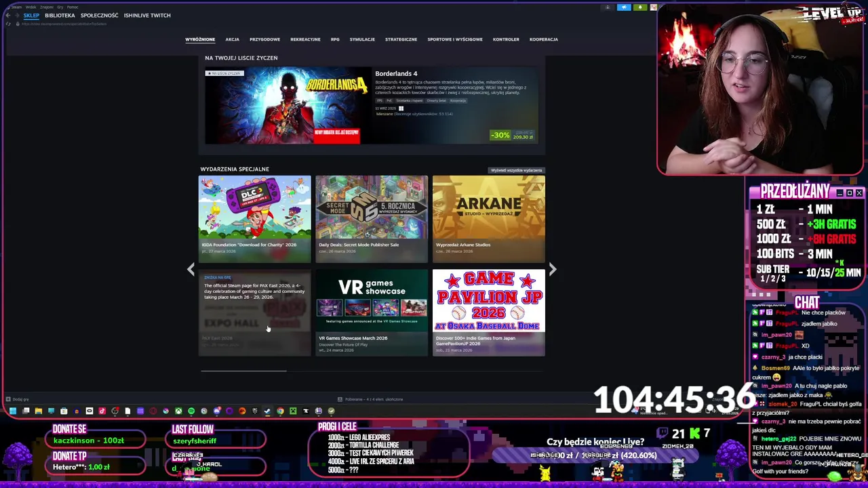This screenshot has width=868, height=488.
Task: Click the Steam icon on the taskbar
Action: coord(267,411)
